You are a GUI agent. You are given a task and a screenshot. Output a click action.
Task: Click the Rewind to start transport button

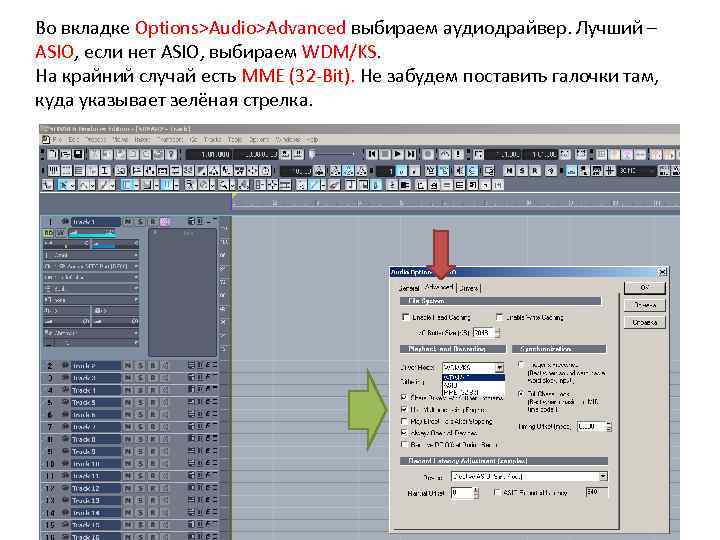(372, 154)
